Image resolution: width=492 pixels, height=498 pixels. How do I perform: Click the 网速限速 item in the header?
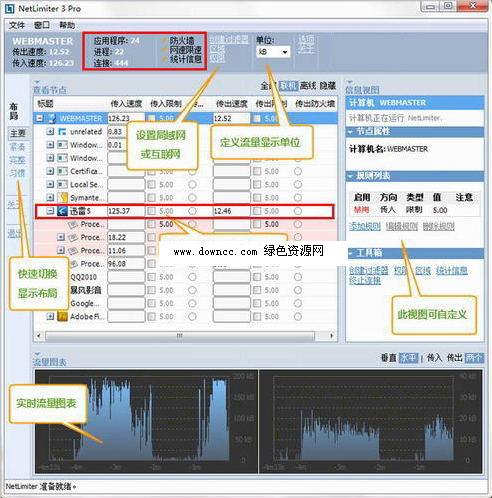(x=185, y=50)
